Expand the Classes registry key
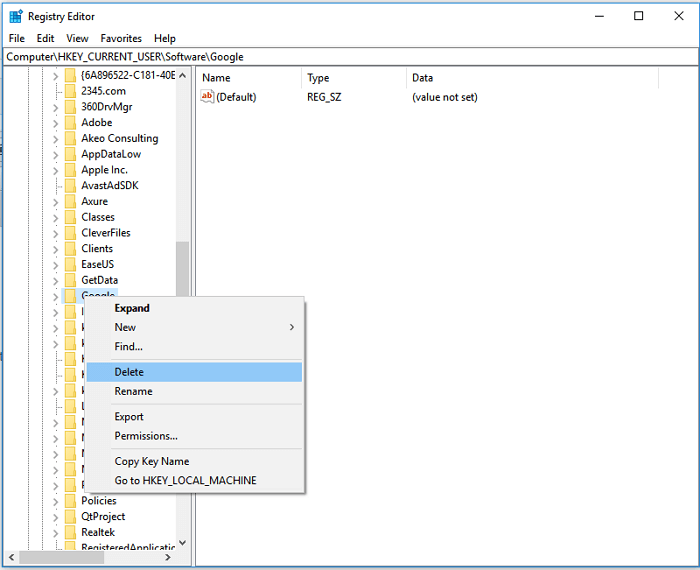The height and width of the screenshot is (570, 700). [x=55, y=217]
